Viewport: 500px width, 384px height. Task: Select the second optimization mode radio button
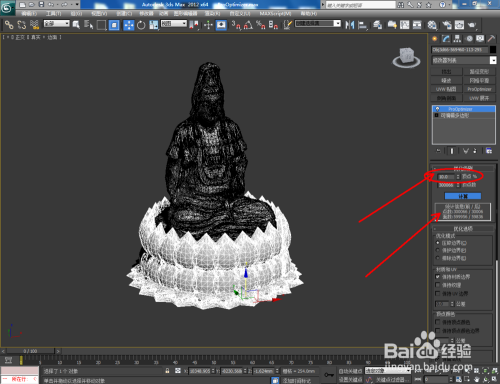pyautogui.click(x=438, y=250)
